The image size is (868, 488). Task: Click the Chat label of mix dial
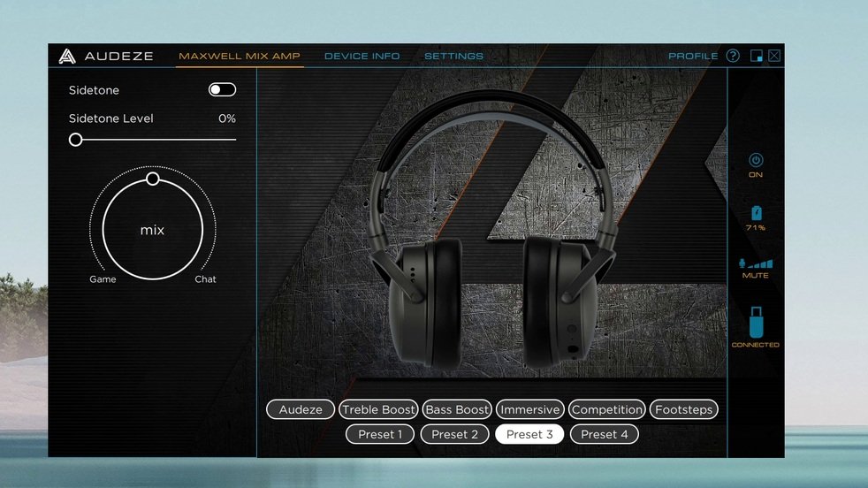(x=205, y=279)
